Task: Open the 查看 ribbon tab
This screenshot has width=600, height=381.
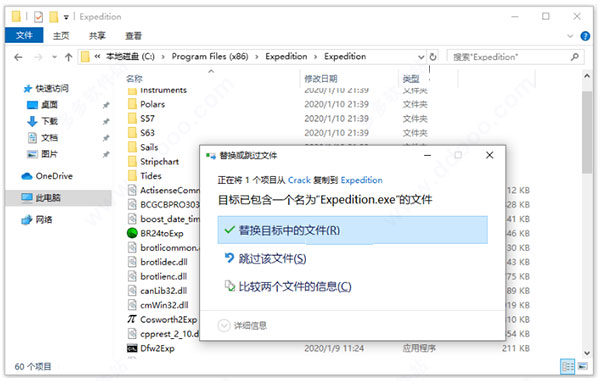Action: tap(133, 36)
